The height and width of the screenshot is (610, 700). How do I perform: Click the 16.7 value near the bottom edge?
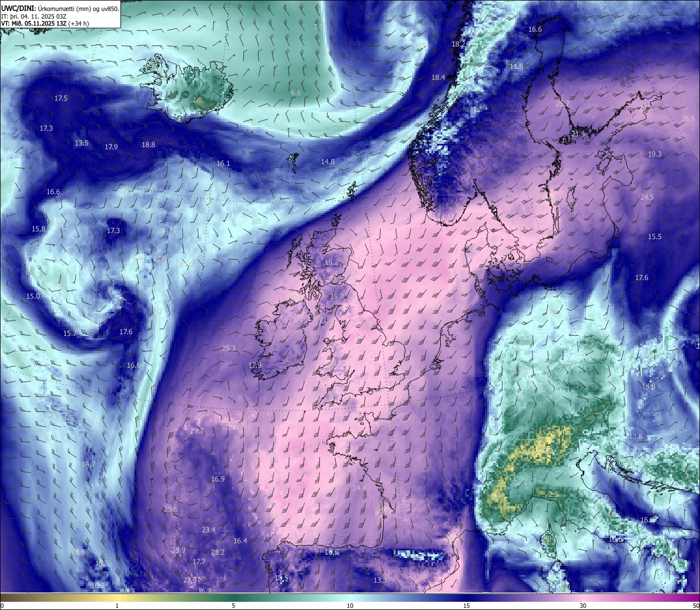click(x=205, y=591)
